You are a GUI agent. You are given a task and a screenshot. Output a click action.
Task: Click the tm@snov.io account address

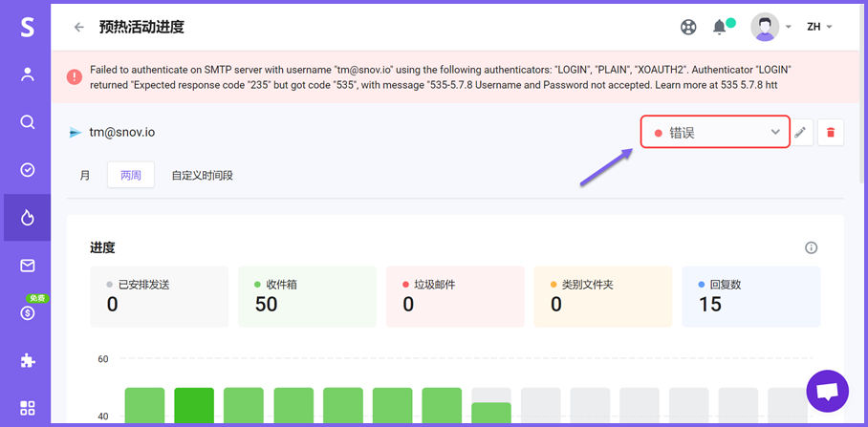click(122, 133)
